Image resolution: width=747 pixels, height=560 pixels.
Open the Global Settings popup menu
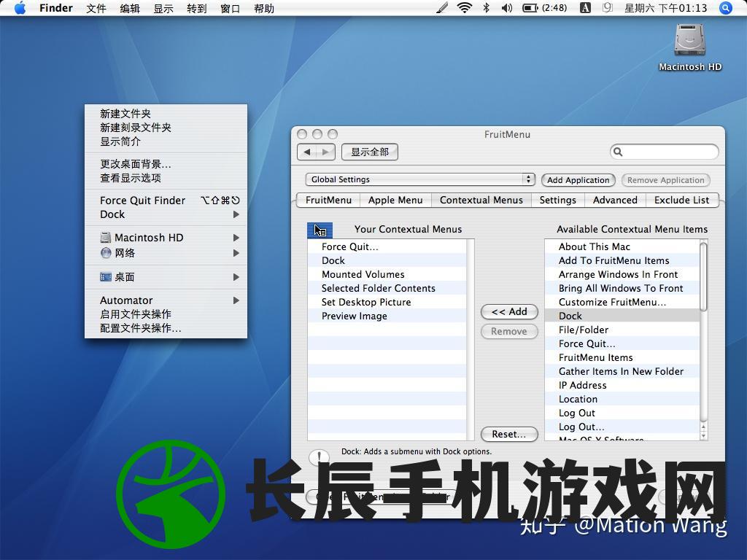tap(419, 179)
